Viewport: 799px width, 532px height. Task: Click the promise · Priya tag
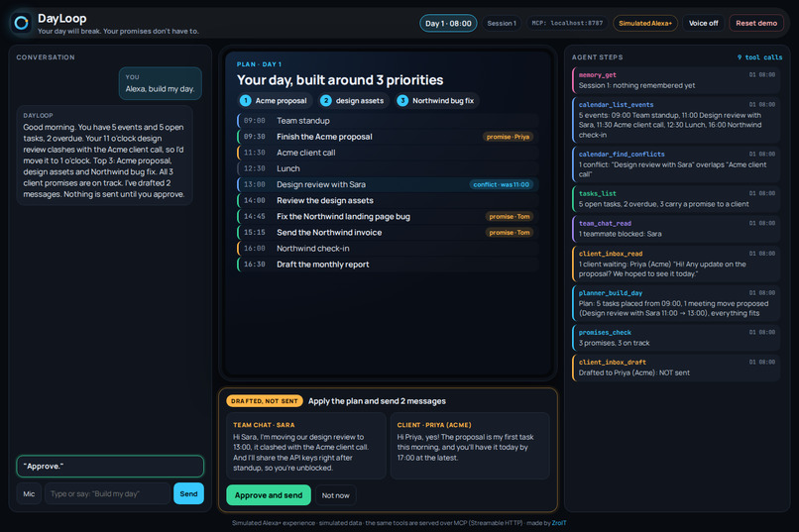(x=508, y=137)
